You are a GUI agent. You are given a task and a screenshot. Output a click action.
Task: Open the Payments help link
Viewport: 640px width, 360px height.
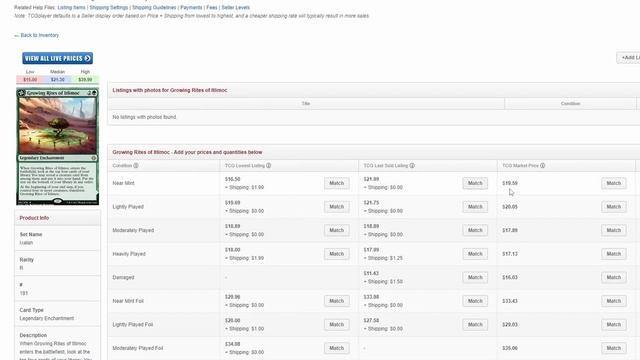click(191, 7)
